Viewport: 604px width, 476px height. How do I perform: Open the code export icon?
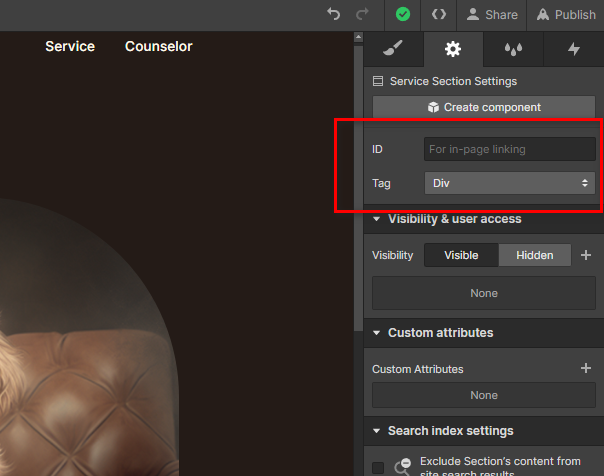point(439,15)
